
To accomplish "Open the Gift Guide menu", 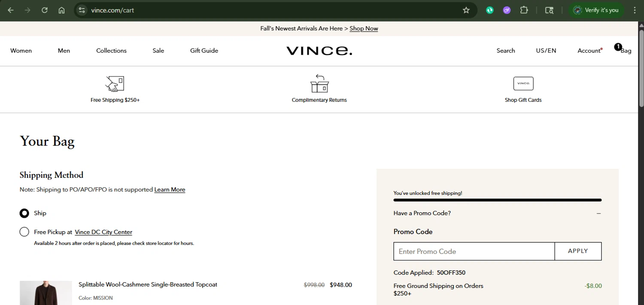I will pos(204,51).
